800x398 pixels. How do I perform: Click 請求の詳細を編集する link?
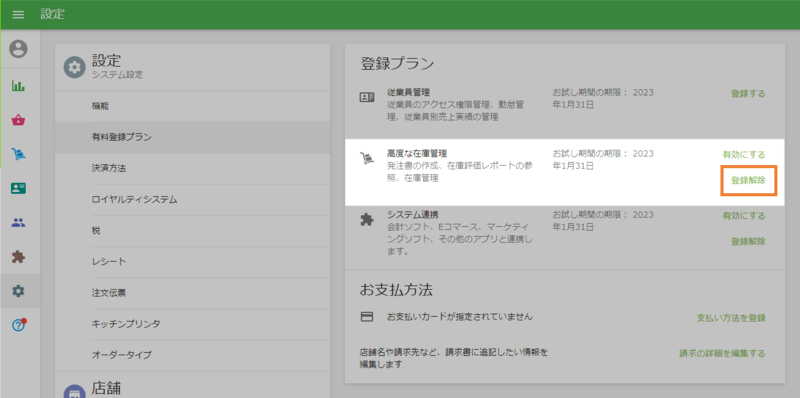click(722, 353)
